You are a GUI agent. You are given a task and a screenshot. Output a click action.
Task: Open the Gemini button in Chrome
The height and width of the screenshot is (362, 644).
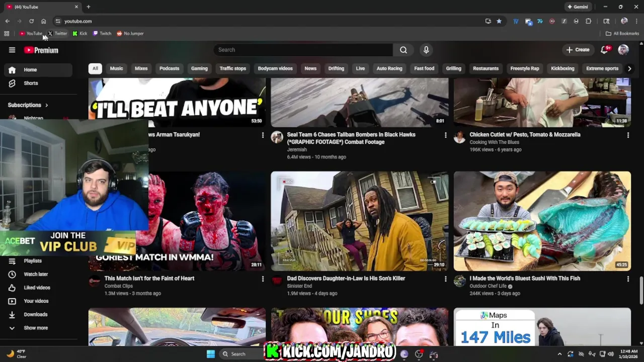click(578, 7)
